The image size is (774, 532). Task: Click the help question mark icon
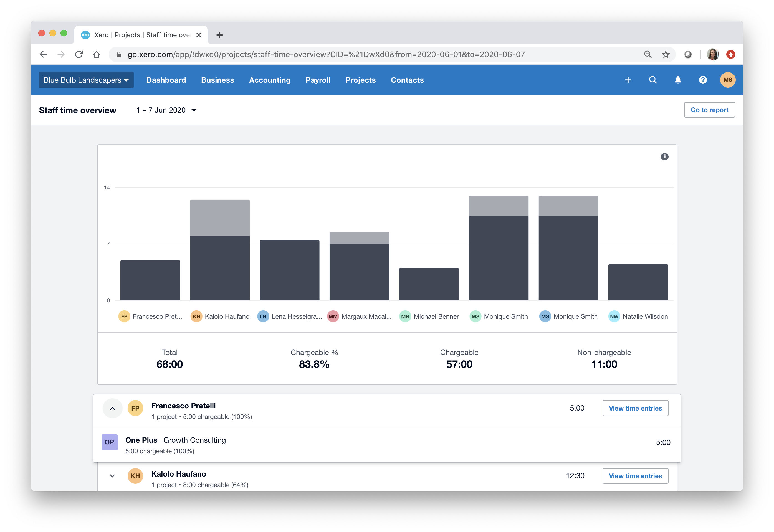(x=704, y=80)
